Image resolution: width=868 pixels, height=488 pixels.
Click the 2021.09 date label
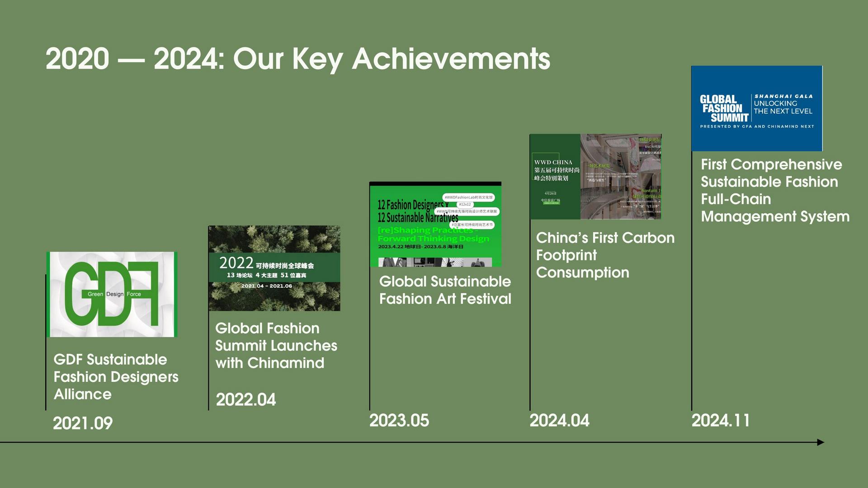(x=83, y=423)
